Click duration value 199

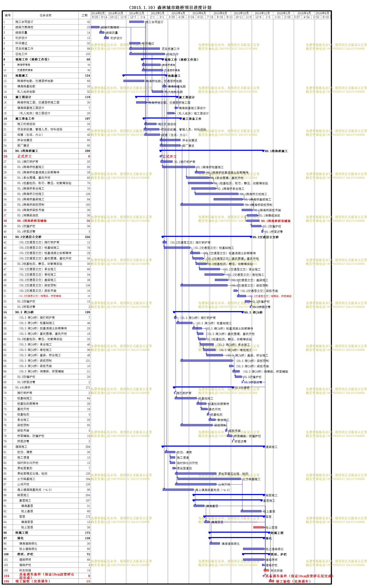pos(87,312)
